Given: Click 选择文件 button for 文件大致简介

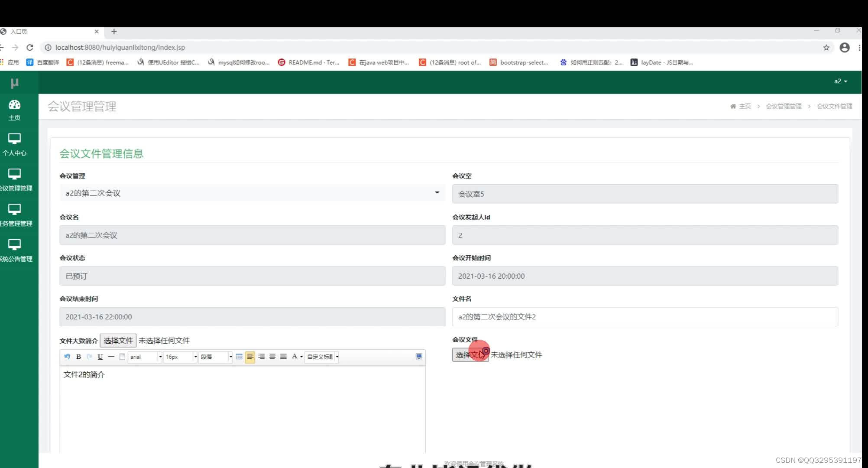Looking at the screenshot, I should coord(117,341).
